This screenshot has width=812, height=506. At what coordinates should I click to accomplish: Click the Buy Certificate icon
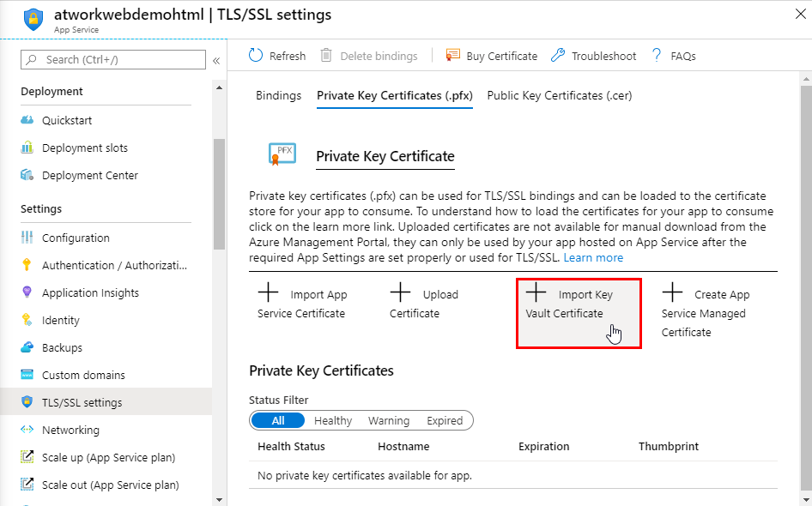pyautogui.click(x=453, y=56)
